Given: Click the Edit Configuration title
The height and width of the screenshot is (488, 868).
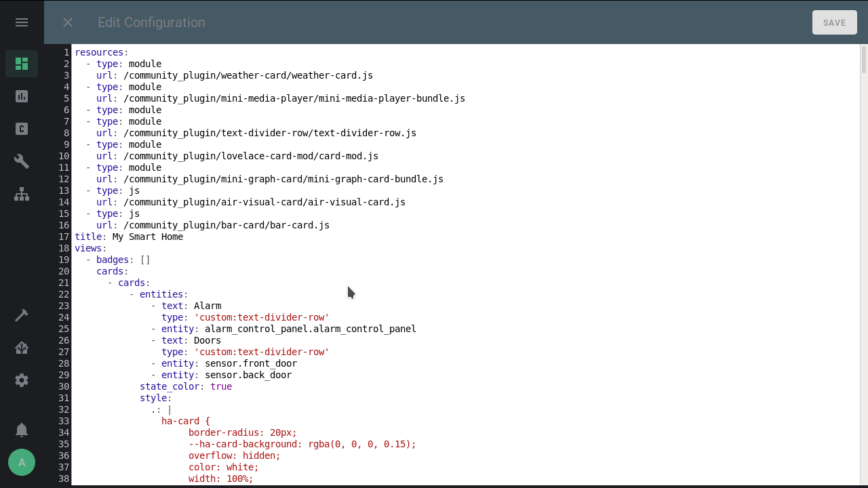Looking at the screenshot, I should tap(151, 22).
